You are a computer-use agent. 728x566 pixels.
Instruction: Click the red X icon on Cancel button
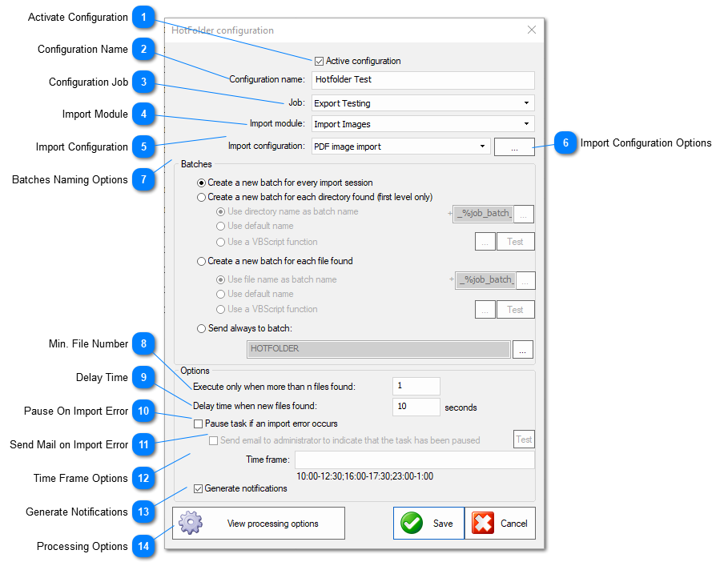click(x=483, y=523)
